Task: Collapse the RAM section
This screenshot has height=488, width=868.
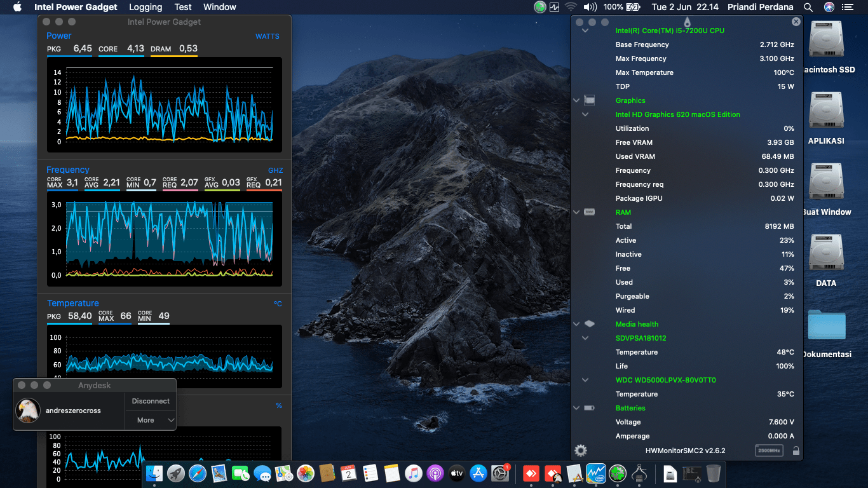Action: click(576, 212)
